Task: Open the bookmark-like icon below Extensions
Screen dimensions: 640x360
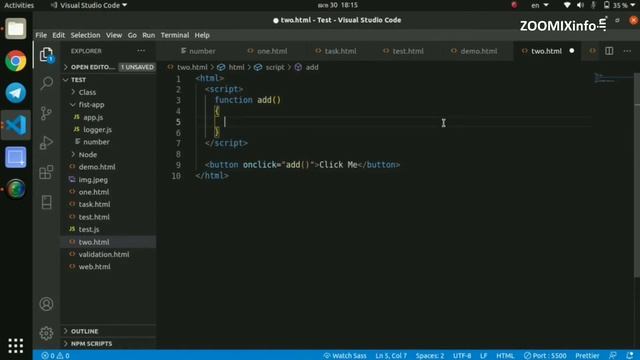Action: pyautogui.click(x=47, y=202)
